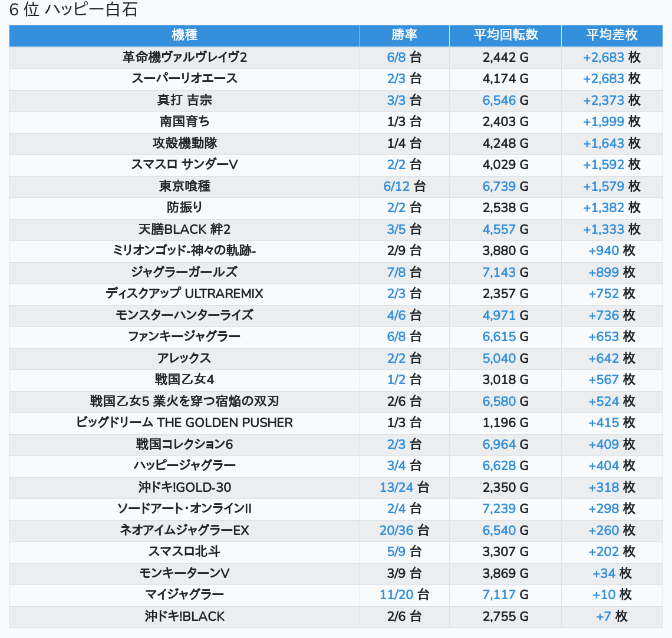The image size is (672, 638).
Task: Click average spins 5,040 G value
Action: click(x=505, y=358)
